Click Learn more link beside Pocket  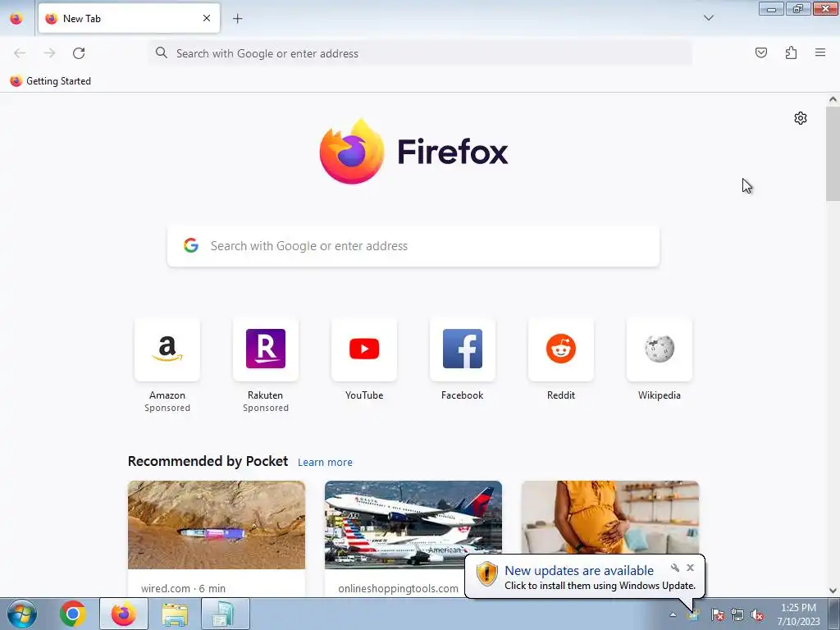point(325,463)
